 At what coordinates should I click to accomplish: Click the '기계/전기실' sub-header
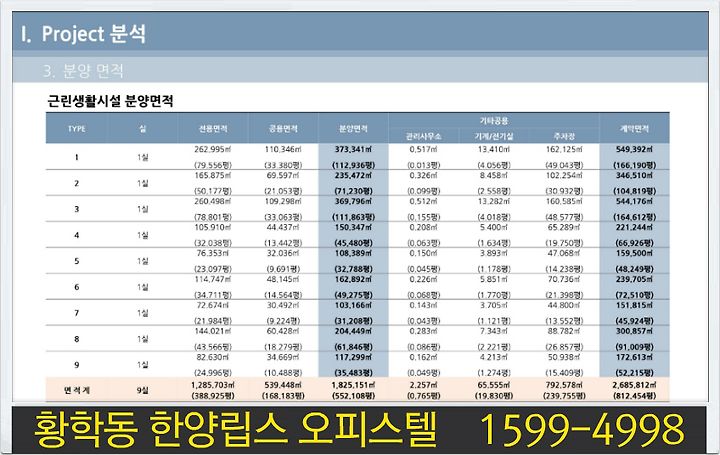click(494, 136)
